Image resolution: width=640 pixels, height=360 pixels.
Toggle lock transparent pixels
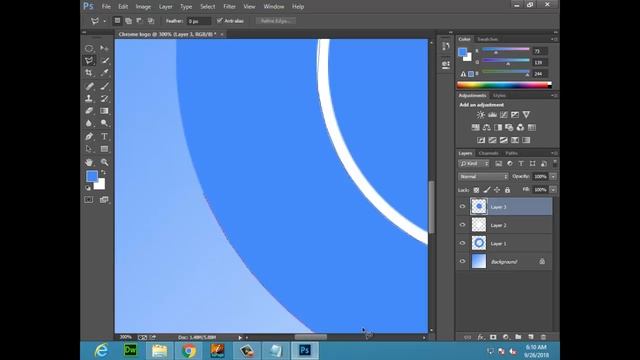pyautogui.click(x=476, y=190)
